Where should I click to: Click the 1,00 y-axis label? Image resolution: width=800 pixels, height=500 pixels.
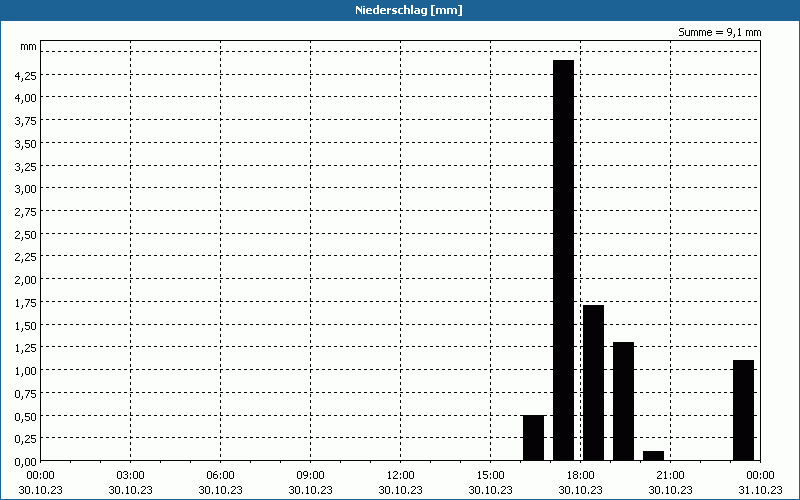pyautogui.click(x=26, y=371)
